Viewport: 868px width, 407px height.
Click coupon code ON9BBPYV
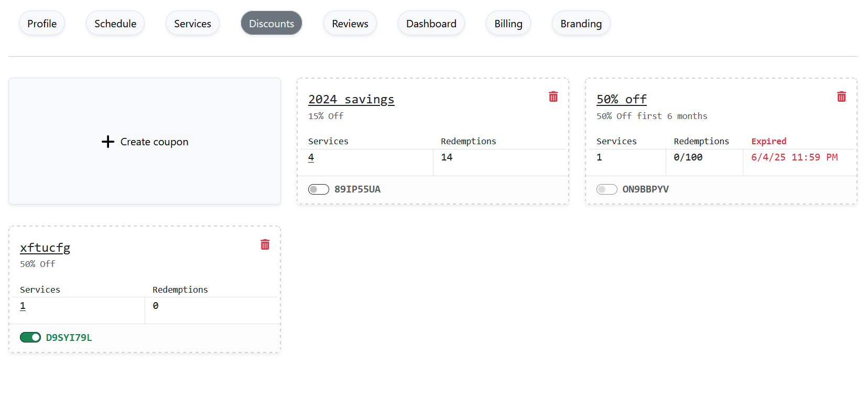pos(646,189)
